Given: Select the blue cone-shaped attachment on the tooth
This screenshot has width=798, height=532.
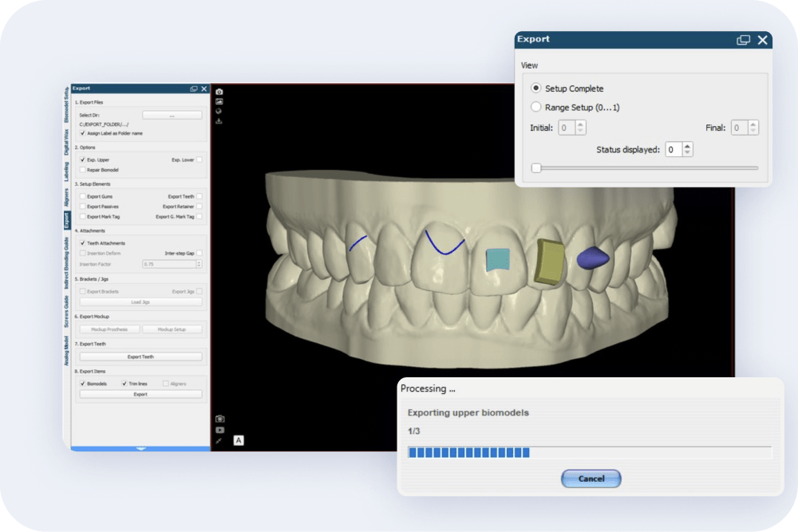Looking at the screenshot, I should pos(592,258).
